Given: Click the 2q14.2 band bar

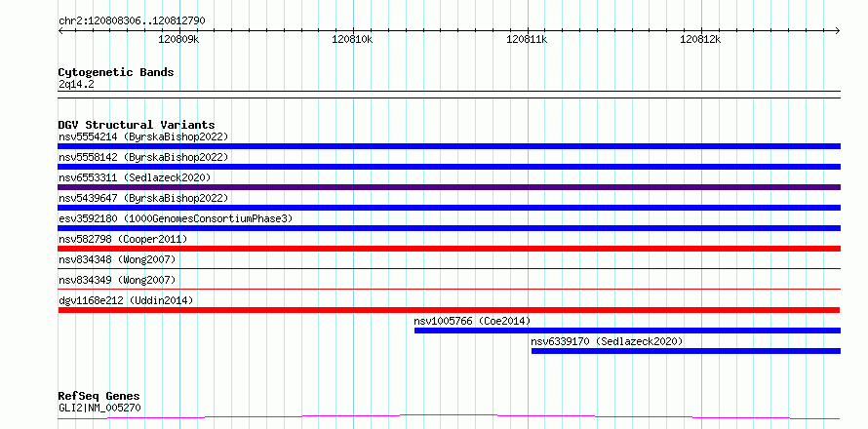Looking at the screenshot, I should pos(449,95).
